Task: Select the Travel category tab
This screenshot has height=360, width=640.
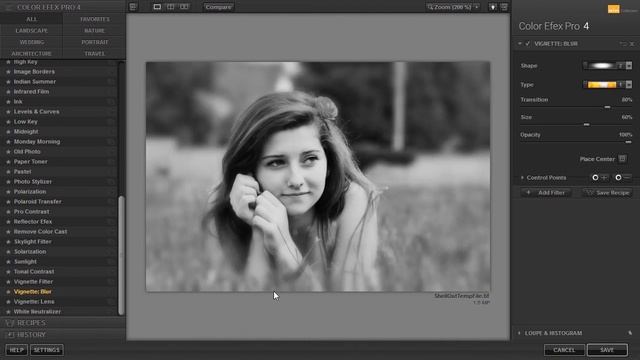Action: [94, 53]
